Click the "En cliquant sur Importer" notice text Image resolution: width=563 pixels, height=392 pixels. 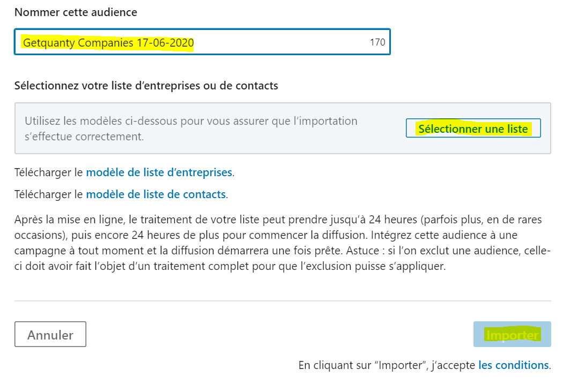pyautogui.click(x=387, y=365)
